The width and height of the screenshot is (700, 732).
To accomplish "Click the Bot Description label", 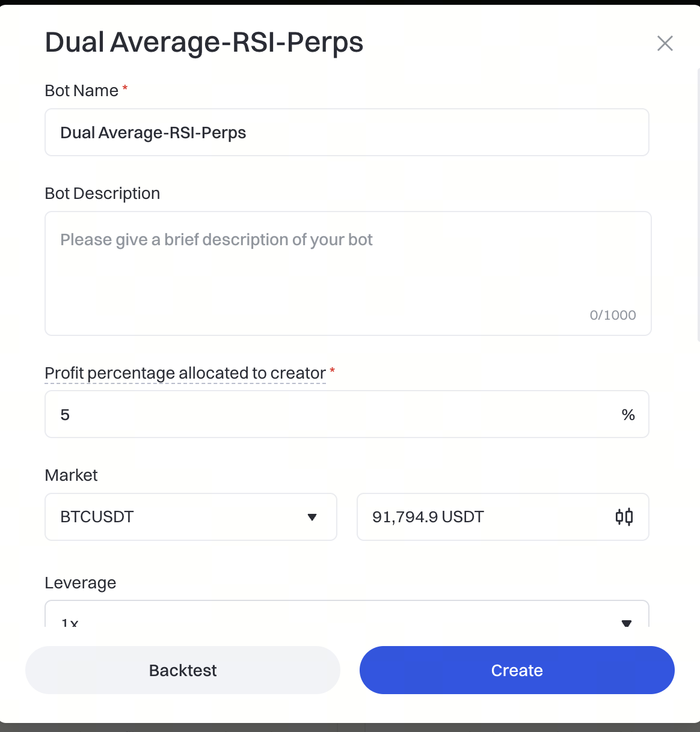I will pos(102,194).
